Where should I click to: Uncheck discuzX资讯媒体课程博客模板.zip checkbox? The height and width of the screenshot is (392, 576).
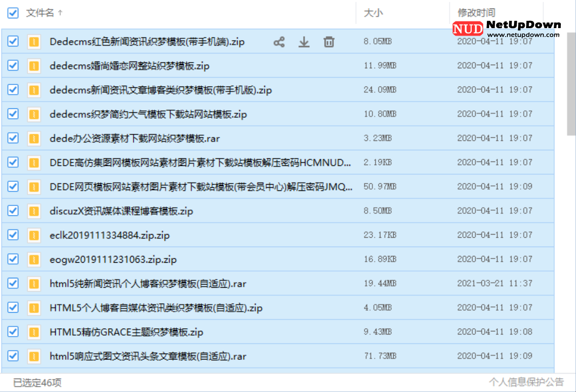click(13, 210)
